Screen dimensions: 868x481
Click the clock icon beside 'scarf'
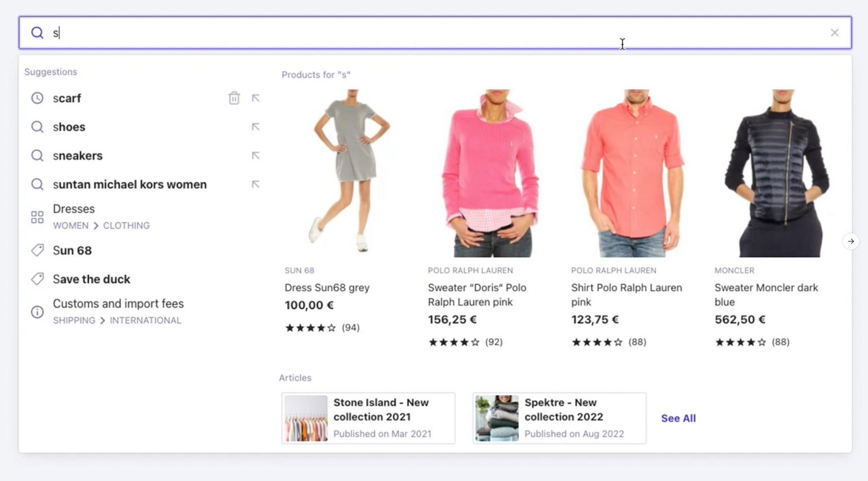coord(37,98)
